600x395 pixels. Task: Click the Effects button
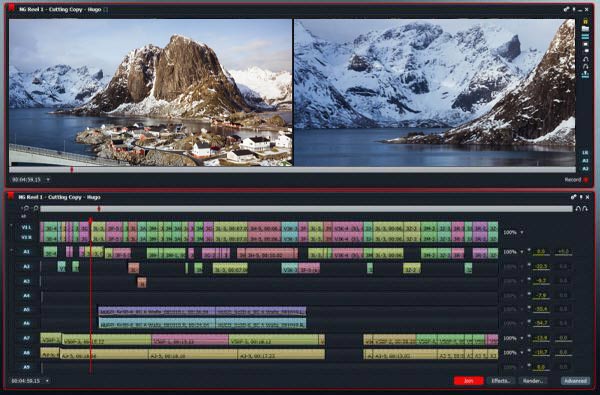[501, 381]
